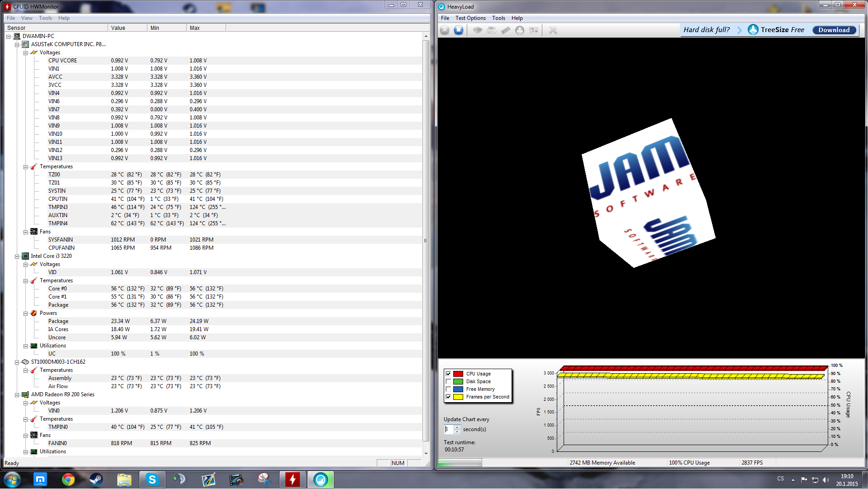The image size is (868, 489).
Task: Click the red CPU Usage color swatch
Action: coord(458,374)
